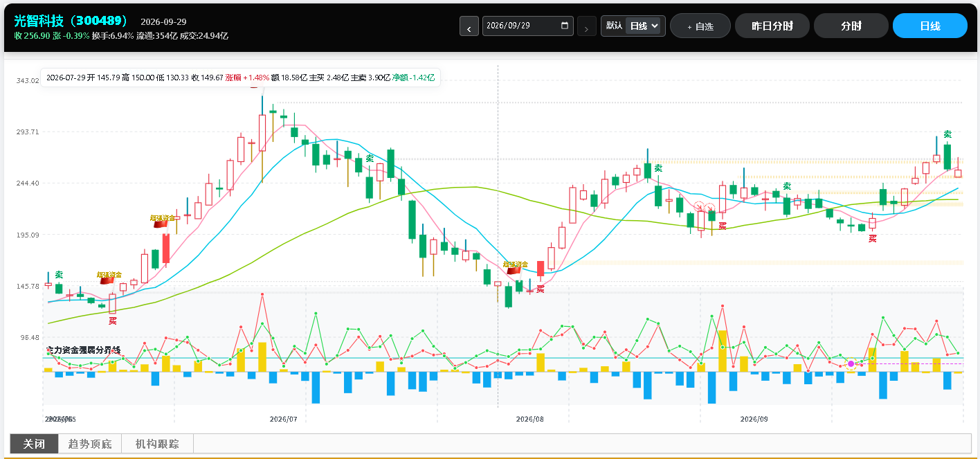The image size is (980, 459).
Task: Click the latest 卖 signal at the rightmost peak
Action: tap(947, 134)
